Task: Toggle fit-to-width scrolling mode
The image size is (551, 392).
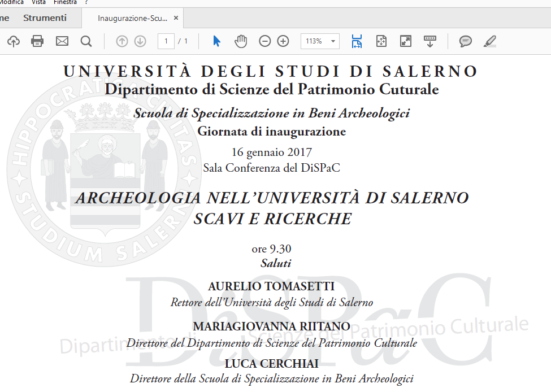Action: 357,41
